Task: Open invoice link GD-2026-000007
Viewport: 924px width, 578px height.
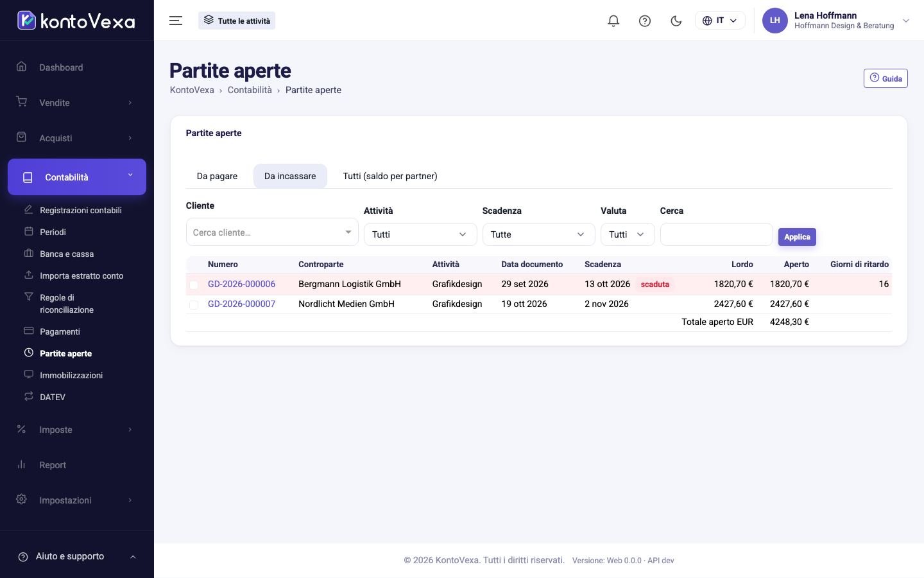Action: [241, 304]
